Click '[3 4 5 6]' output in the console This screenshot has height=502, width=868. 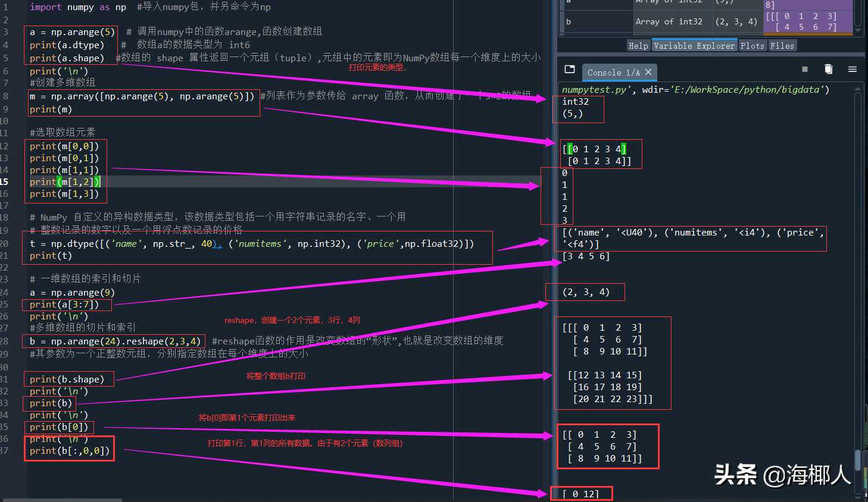pos(586,256)
